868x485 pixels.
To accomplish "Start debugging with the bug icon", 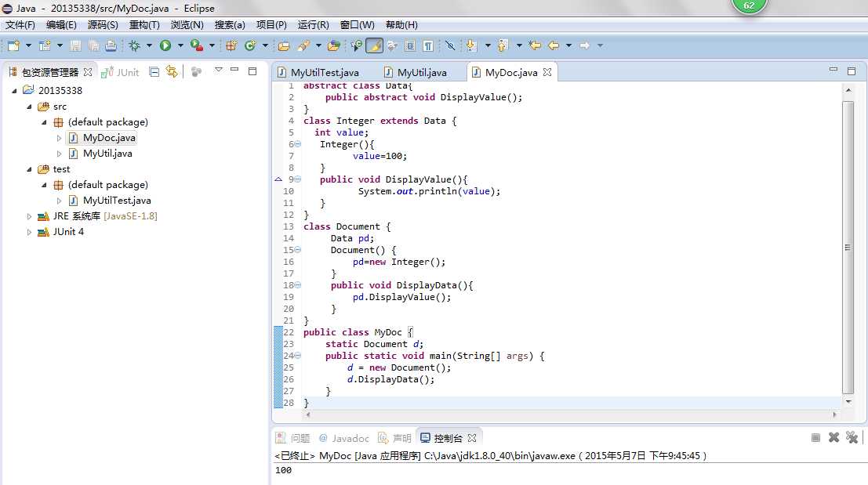I will point(135,45).
